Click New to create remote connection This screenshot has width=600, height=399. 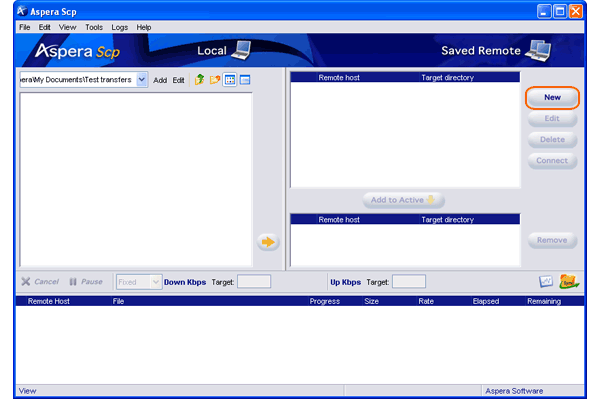(x=552, y=98)
